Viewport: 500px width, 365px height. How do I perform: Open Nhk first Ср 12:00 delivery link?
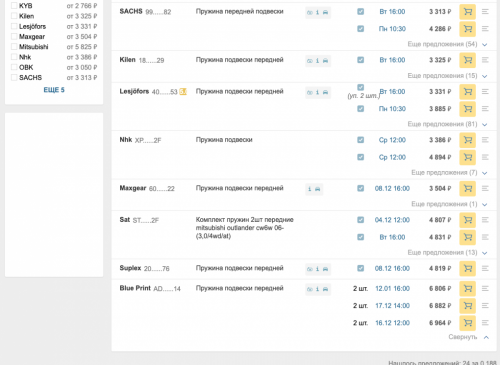[x=392, y=140]
